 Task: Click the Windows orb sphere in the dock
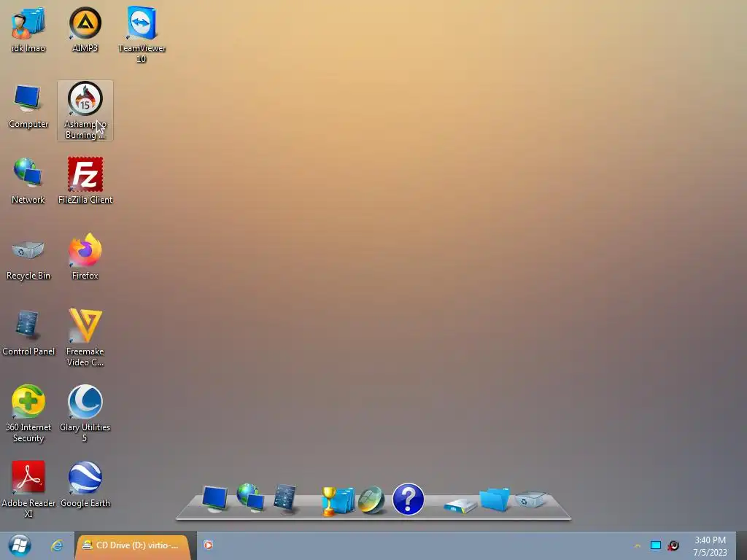click(x=371, y=500)
